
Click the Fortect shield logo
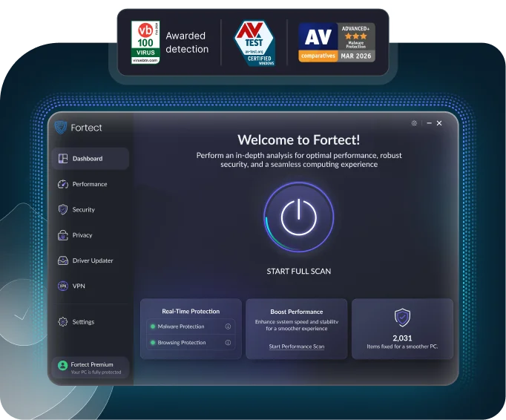[x=60, y=128]
